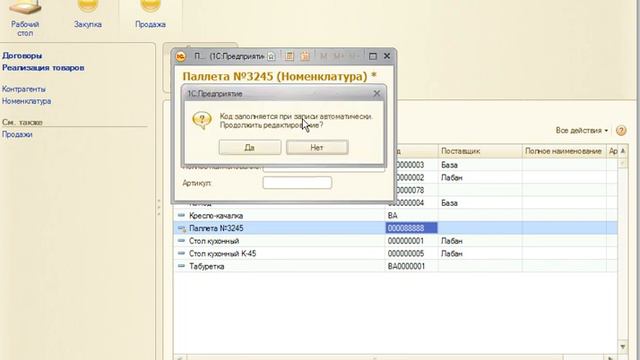
Task: Open the Продажа section
Action: click(x=150, y=15)
